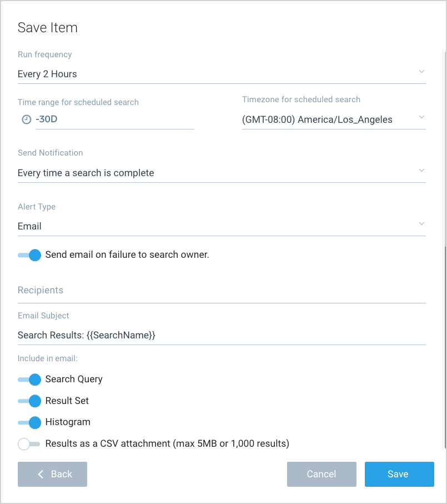Disable the Search Query toggle
The image size is (447, 504).
click(29, 380)
